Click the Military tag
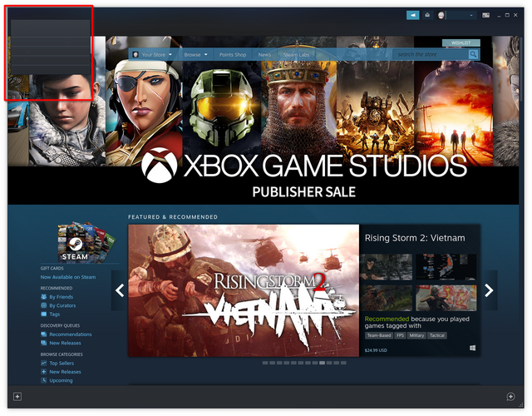The image size is (532, 416). [x=416, y=335]
